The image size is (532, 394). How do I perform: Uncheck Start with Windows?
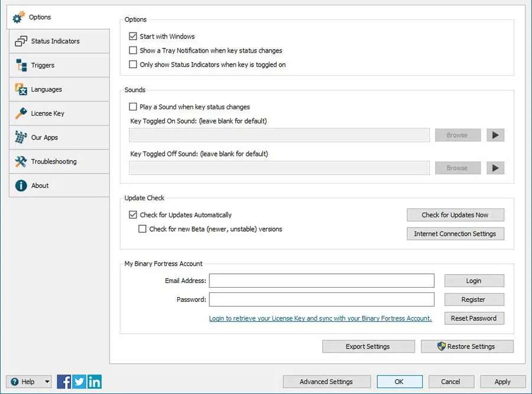click(x=133, y=37)
